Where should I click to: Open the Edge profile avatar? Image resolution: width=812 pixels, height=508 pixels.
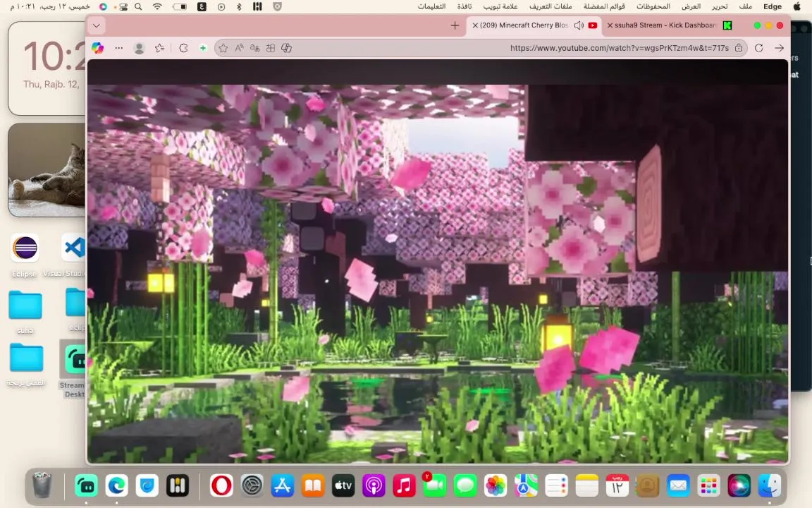pos(140,48)
